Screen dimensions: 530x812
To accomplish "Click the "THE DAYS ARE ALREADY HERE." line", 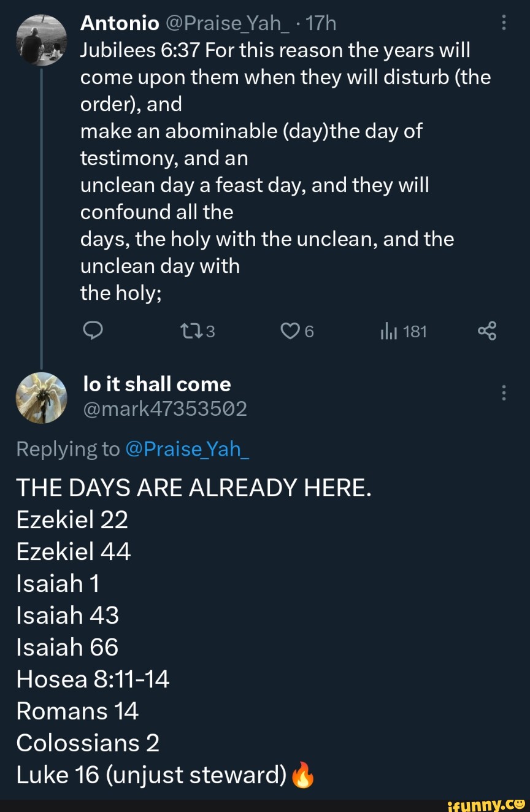I will point(194,488).
